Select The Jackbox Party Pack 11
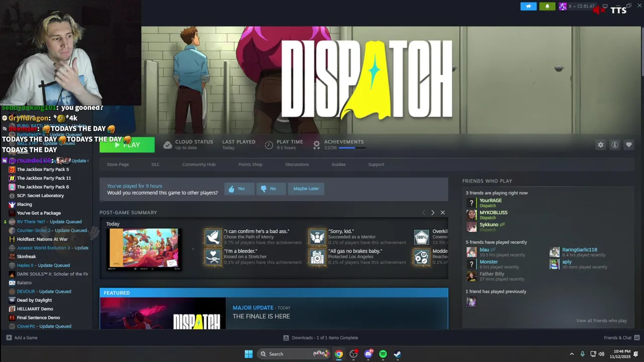 pyautogui.click(x=44, y=178)
